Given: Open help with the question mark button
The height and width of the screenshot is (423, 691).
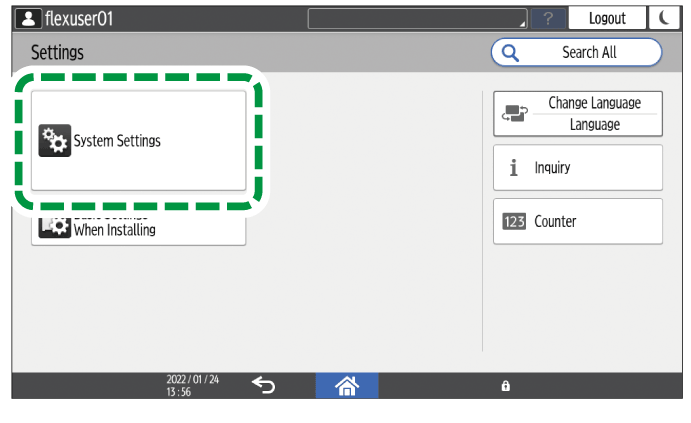Looking at the screenshot, I should click(547, 18).
